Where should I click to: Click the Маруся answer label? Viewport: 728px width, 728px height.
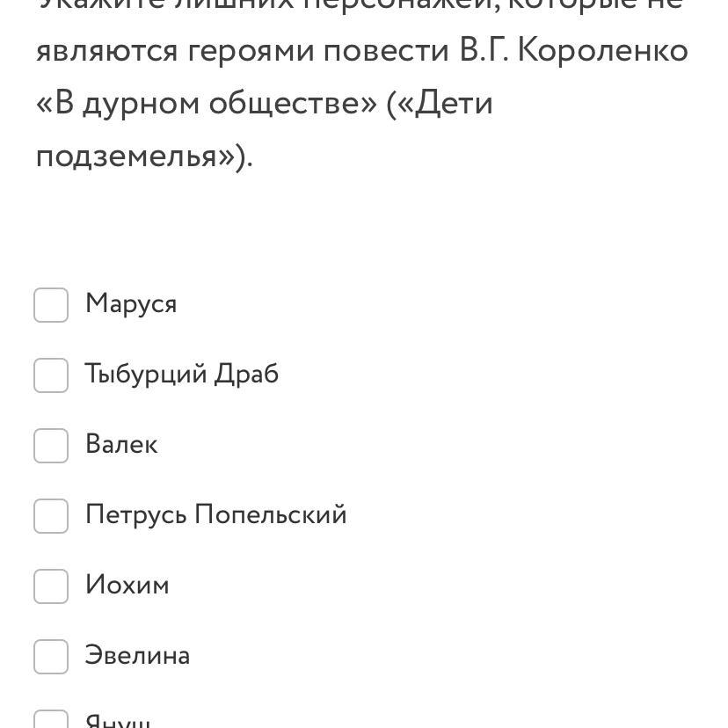click(131, 304)
